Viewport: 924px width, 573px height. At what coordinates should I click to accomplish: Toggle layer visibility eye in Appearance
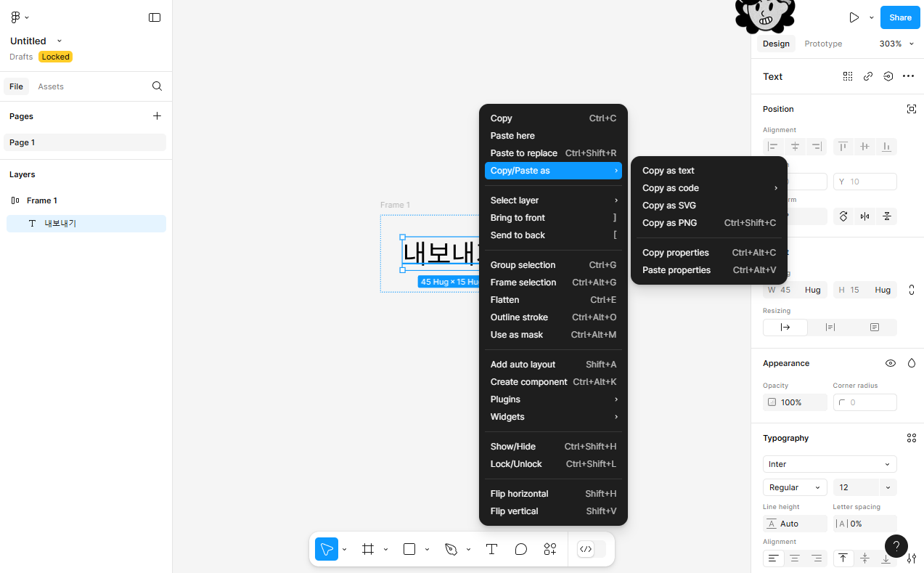(891, 363)
